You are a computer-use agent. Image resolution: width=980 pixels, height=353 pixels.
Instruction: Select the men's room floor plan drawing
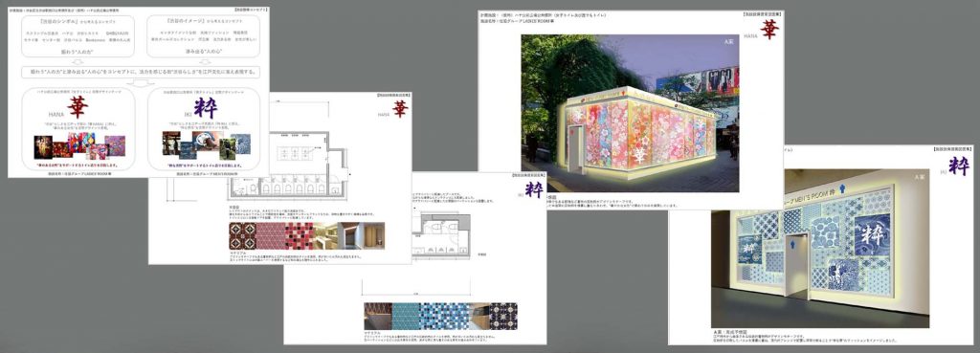pyautogui.click(x=443, y=235)
